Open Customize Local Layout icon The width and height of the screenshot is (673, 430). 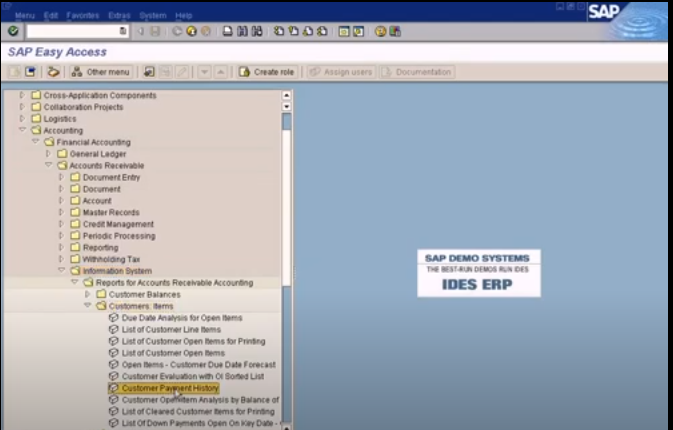[395, 31]
